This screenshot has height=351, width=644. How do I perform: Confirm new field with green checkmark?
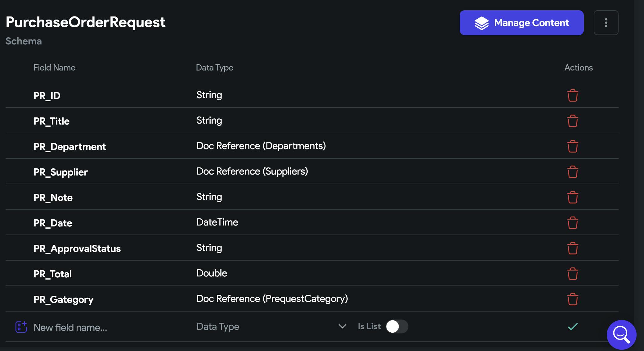(x=573, y=327)
